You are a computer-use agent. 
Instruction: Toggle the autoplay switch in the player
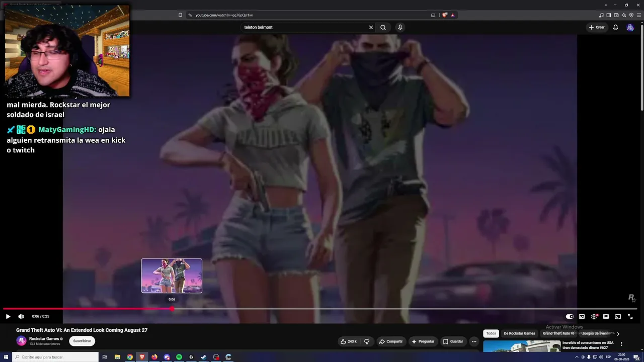pos(570,316)
